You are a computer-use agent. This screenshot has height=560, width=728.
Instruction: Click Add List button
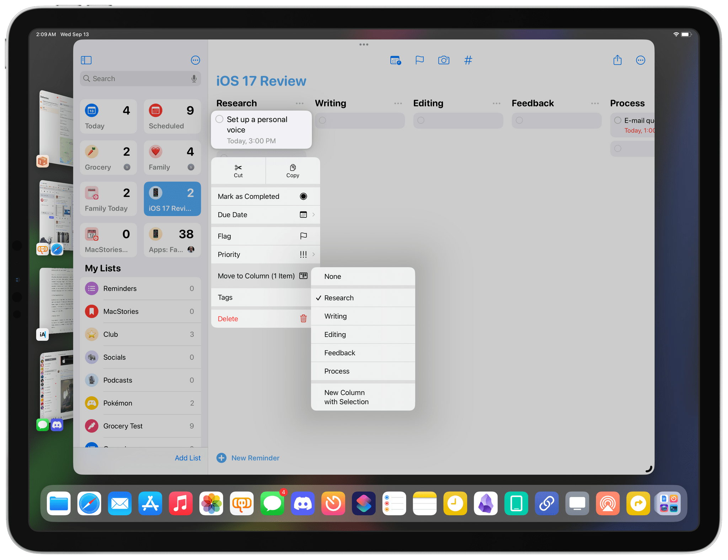(188, 458)
